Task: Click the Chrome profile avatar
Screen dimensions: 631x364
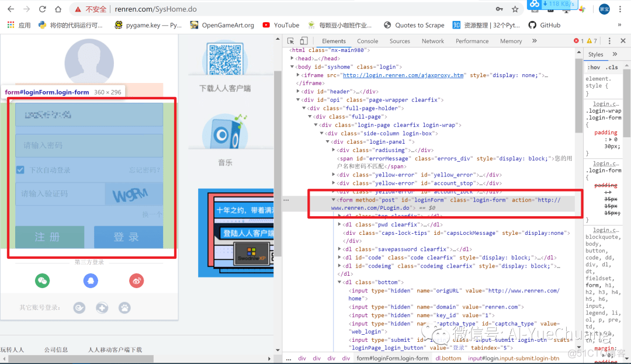Action: tap(604, 9)
